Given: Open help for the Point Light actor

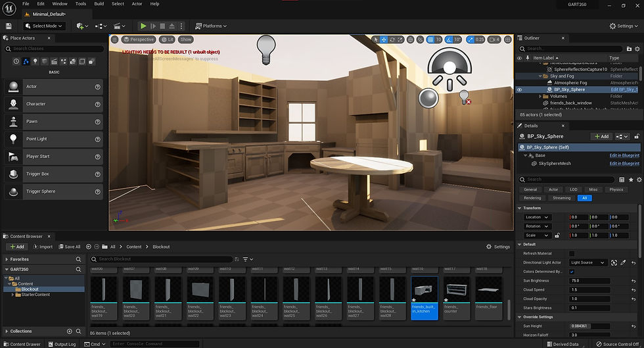Looking at the screenshot, I should pos(98,139).
